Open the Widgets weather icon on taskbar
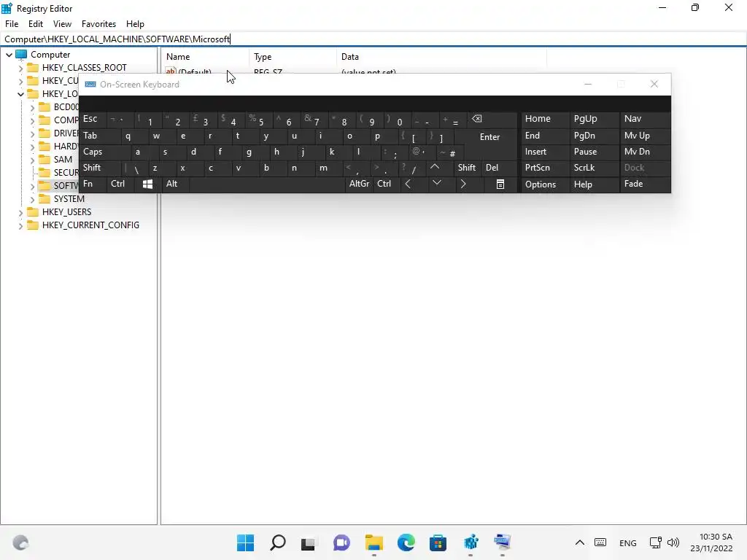Viewport: 747px width, 560px height. (x=20, y=542)
